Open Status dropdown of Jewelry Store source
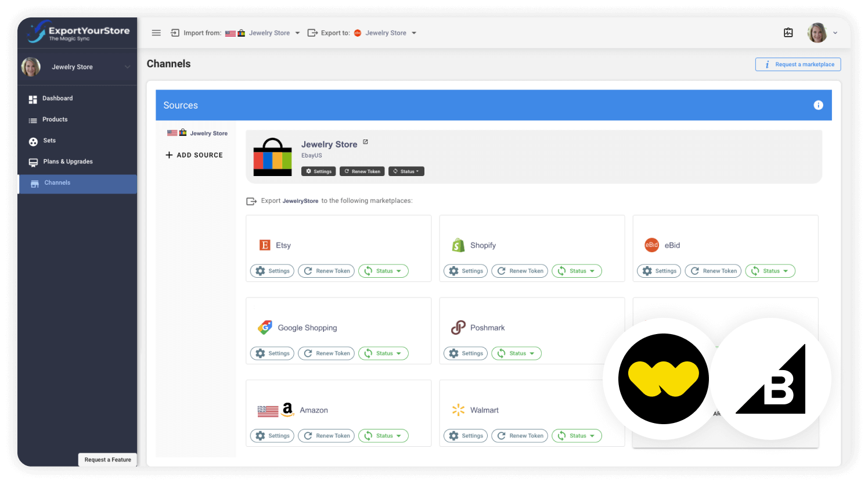This screenshot has height=484, width=868. 406,171
